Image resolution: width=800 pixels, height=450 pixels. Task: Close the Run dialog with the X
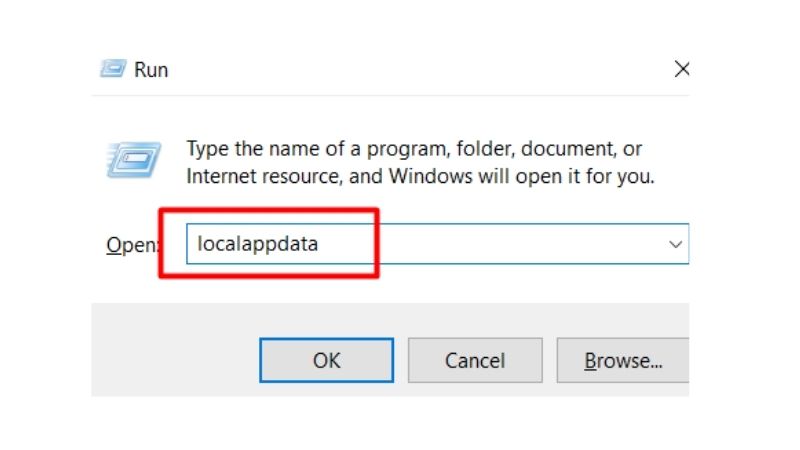(682, 68)
